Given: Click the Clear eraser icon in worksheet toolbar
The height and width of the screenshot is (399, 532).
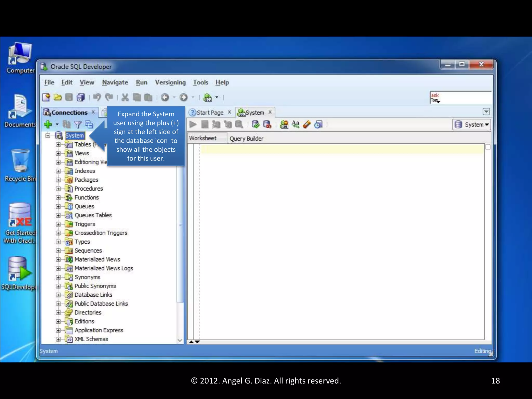Looking at the screenshot, I should click(x=307, y=125).
